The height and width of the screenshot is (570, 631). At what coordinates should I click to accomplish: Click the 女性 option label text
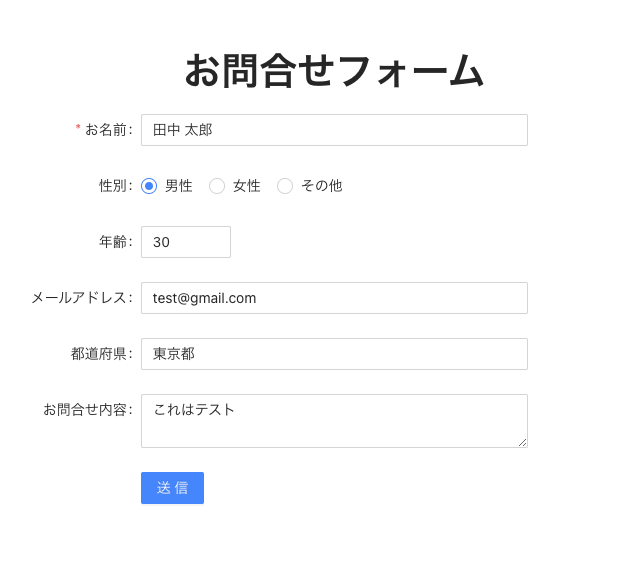pyautogui.click(x=247, y=186)
